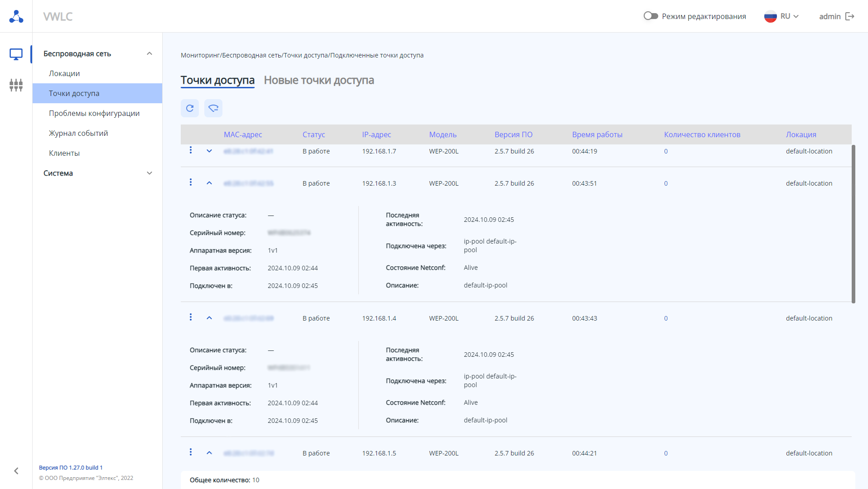Click the filter icon next to refresh
The height and width of the screenshot is (489, 868).
pyautogui.click(x=213, y=108)
